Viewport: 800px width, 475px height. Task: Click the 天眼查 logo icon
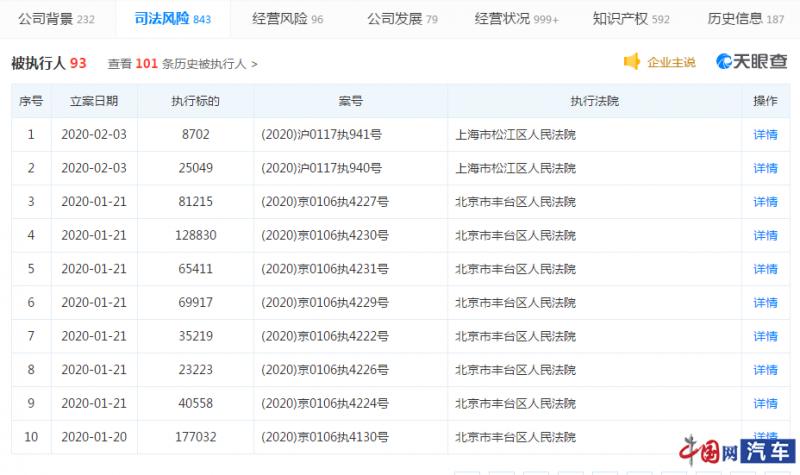point(726,62)
